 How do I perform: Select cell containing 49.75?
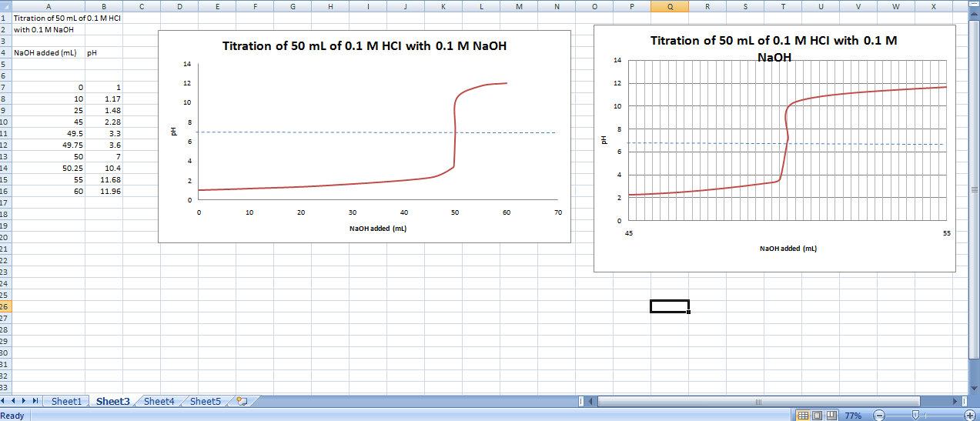48,145
